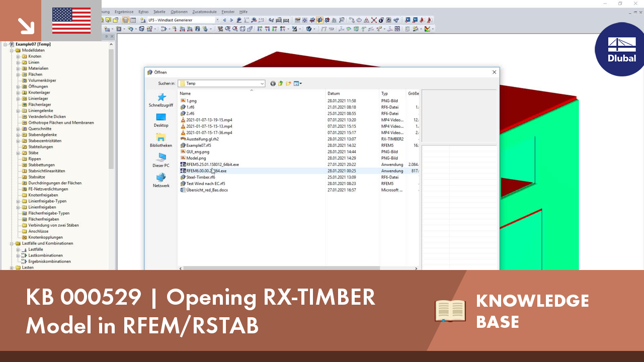Select Steel-Timber.rf6 in the file list
Screen dimensions: 644x362
click(201, 177)
